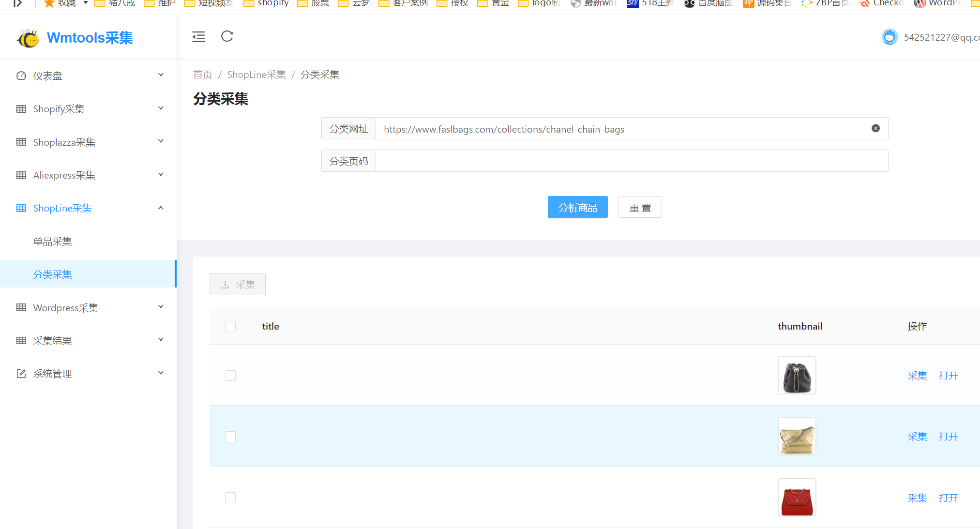The height and width of the screenshot is (529, 980).
Task: Click the Wmtools bee logo
Action: [28, 37]
